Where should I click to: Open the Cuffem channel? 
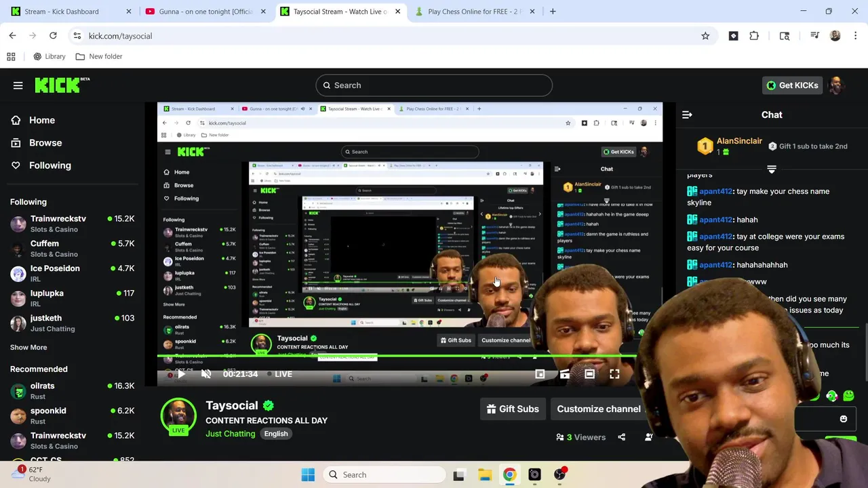[73, 248]
